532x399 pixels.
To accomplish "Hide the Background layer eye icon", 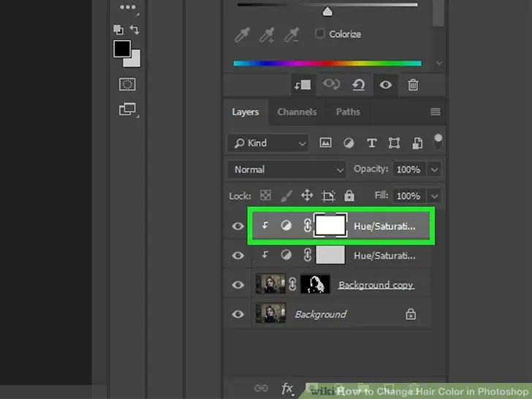I will [237, 314].
